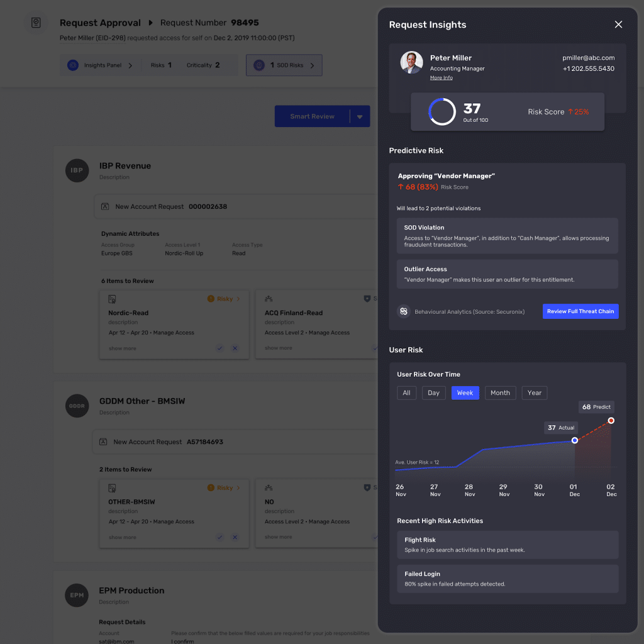The image size is (644, 644).
Task: Select the Week time range tab
Action: point(465,392)
